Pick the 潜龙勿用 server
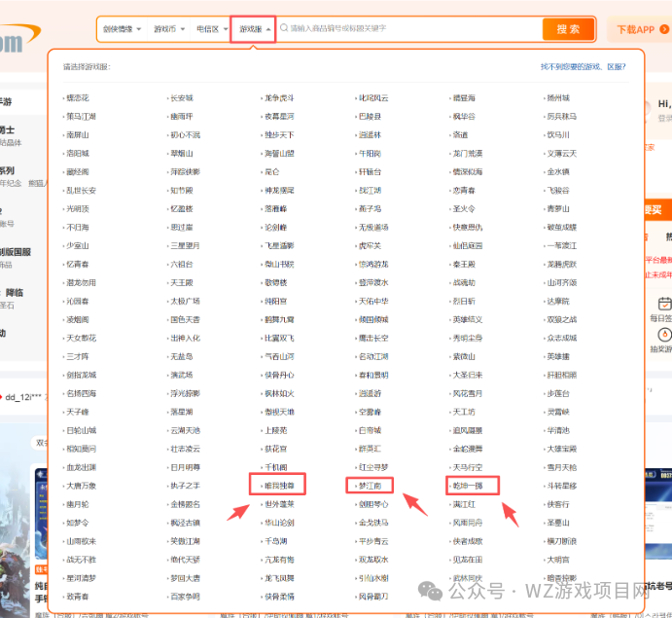The height and width of the screenshot is (618, 672). click(81, 282)
